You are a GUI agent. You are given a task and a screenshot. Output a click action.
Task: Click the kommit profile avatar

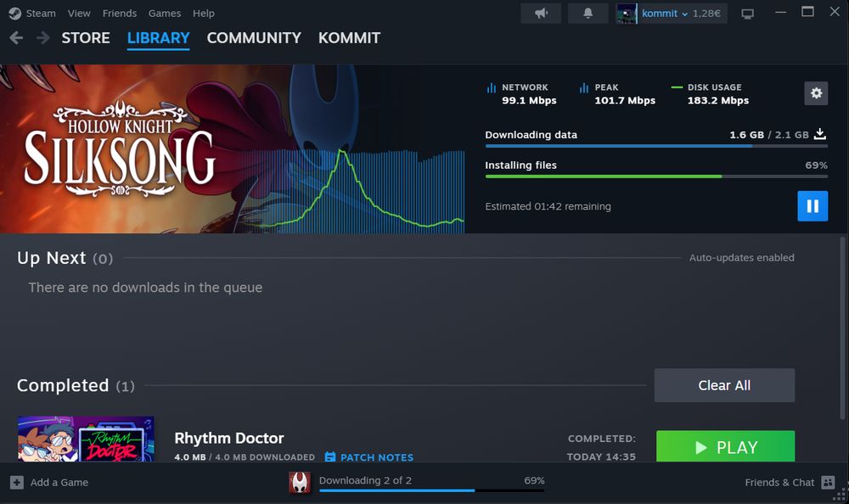click(x=627, y=14)
